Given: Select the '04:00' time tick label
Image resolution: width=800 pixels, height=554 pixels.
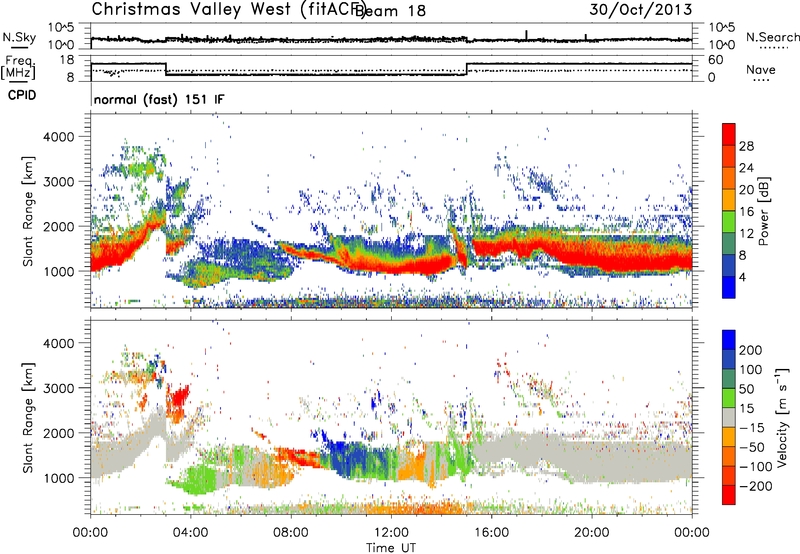Looking at the screenshot, I should 191,533.
